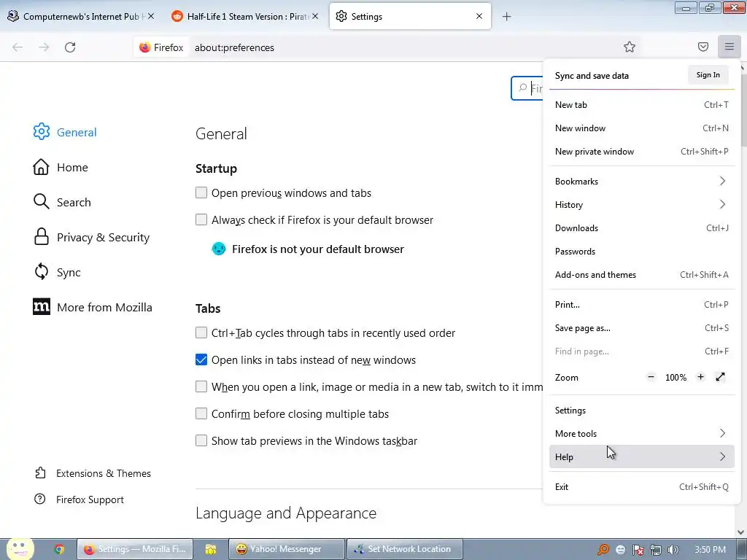Click the Firefox Support question mark icon
This screenshot has width=747, height=560.
click(40, 499)
